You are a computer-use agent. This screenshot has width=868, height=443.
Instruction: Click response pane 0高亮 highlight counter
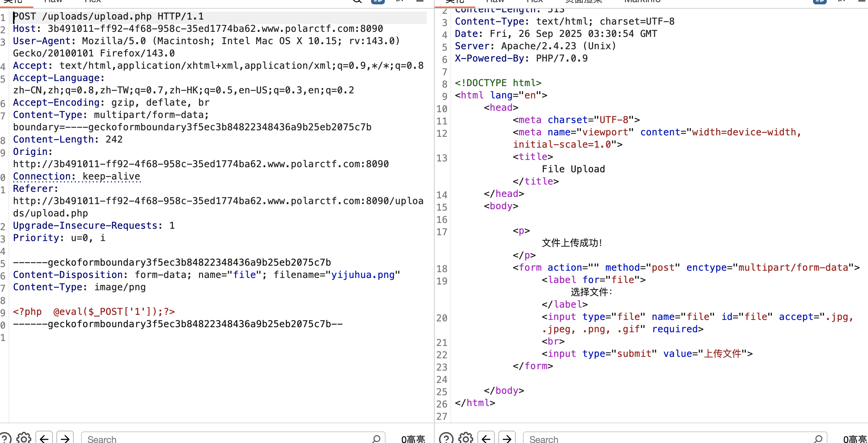click(855, 439)
